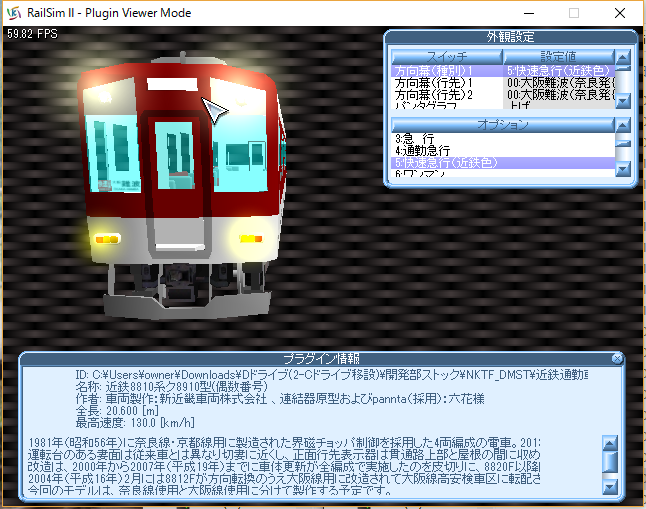The image size is (646, 509).
Task: Select the パンタグラフ switch row
Action: (447, 105)
